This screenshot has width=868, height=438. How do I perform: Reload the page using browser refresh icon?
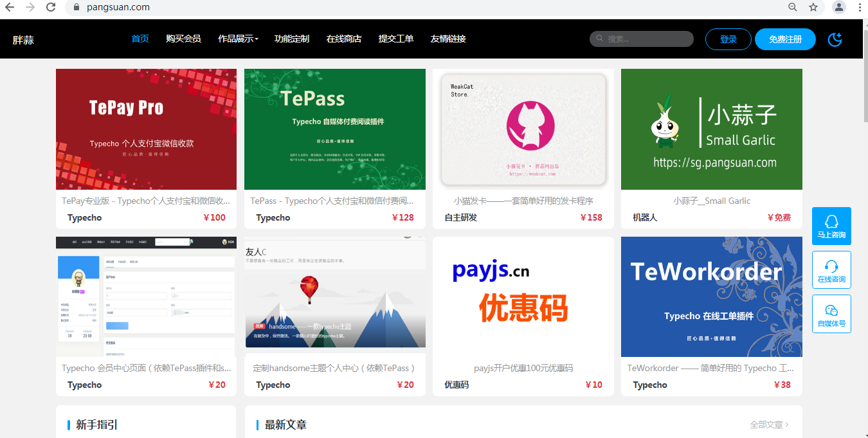point(51,7)
